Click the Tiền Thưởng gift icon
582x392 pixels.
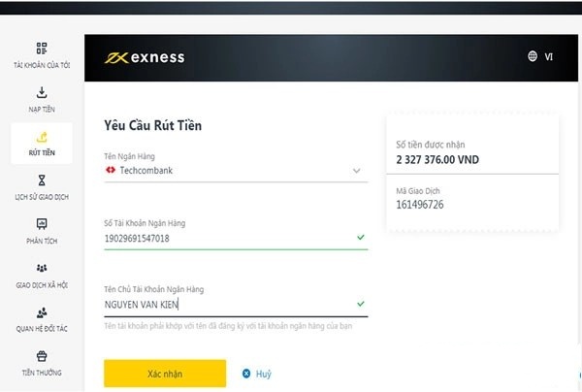click(42, 356)
